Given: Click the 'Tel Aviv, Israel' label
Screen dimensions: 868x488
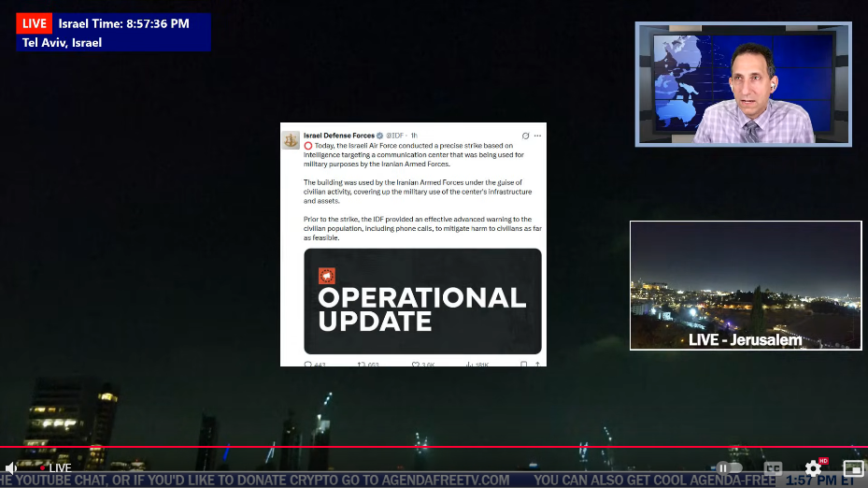Looking at the screenshot, I should tap(62, 43).
